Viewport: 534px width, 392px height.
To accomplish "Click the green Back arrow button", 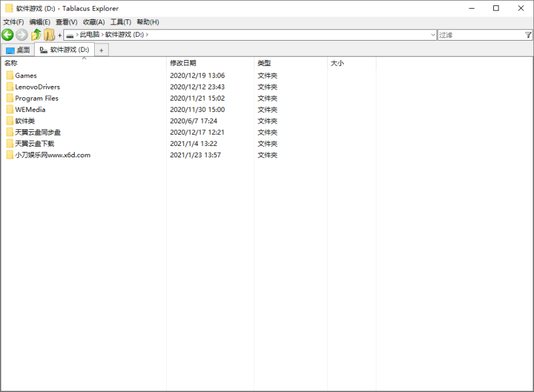I will click(8, 35).
